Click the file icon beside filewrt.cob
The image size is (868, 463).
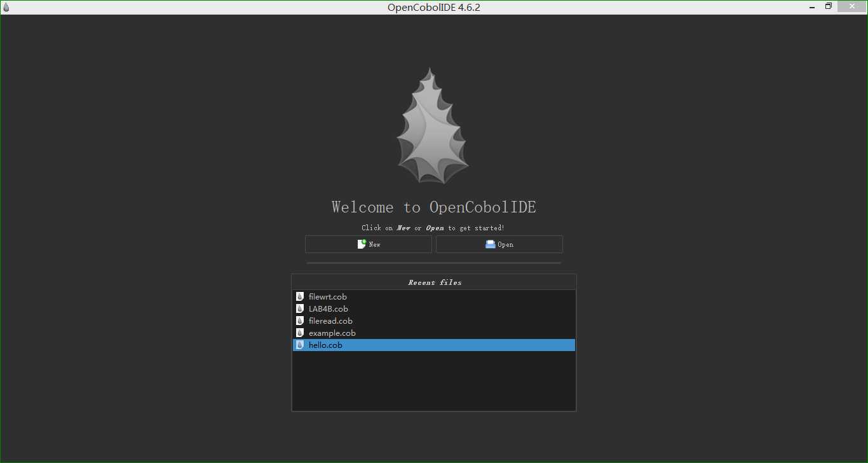click(x=300, y=297)
